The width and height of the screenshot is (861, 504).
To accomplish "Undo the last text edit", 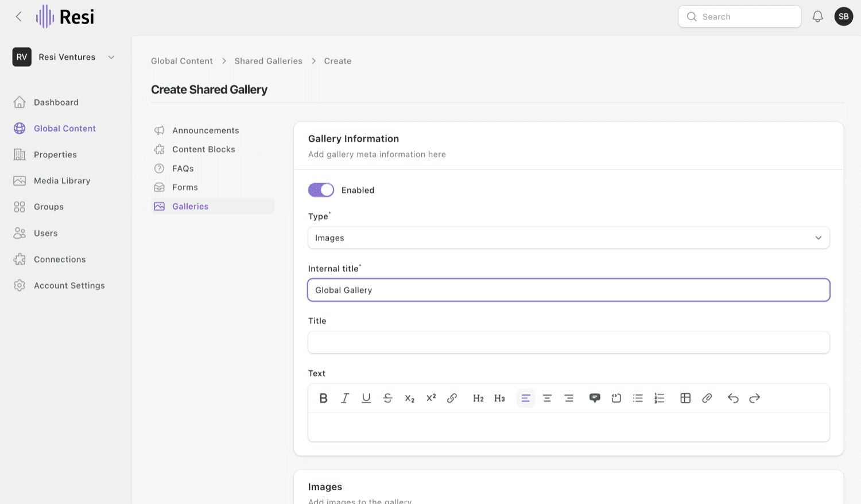I will click(733, 398).
